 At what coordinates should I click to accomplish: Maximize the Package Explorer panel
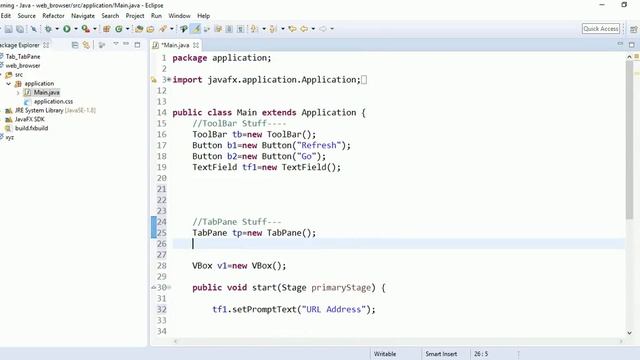(x=138, y=45)
